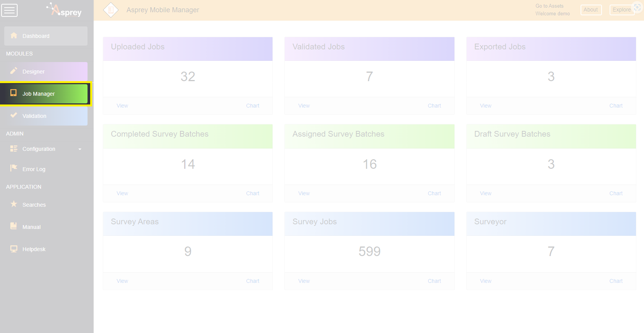This screenshot has height=333, width=644.
Task: Click the Validation checkmark icon
Action: click(14, 115)
